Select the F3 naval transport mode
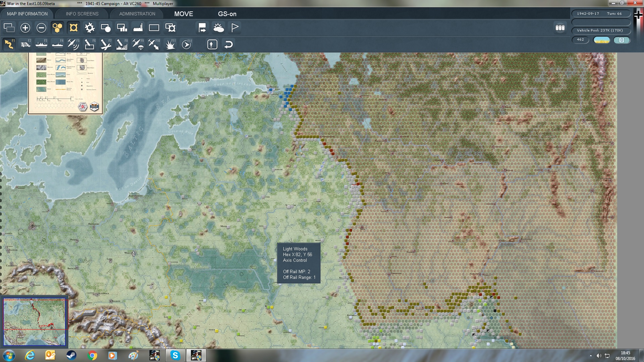 (x=42, y=44)
